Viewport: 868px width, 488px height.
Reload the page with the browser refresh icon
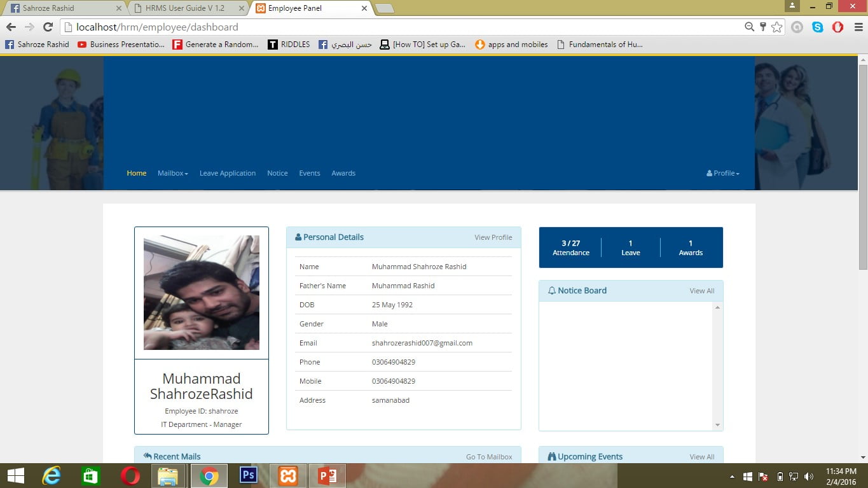pos(48,27)
